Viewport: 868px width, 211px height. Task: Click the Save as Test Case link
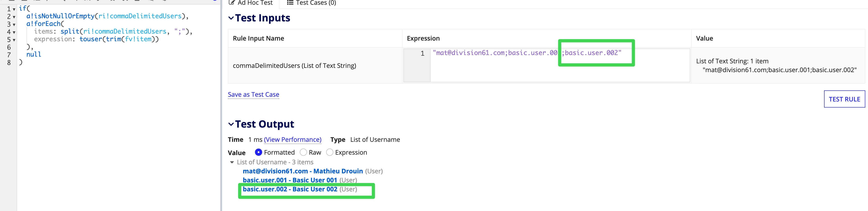pos(253,94)
